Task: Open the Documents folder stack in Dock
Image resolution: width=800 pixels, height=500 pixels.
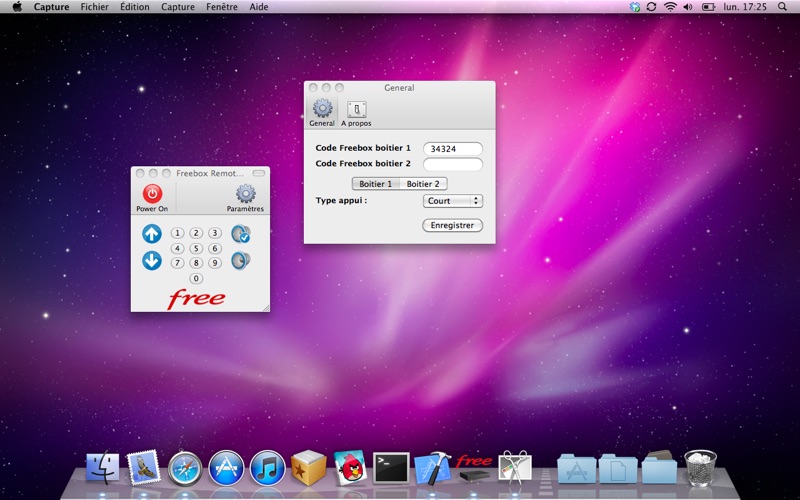Action: 618,468
